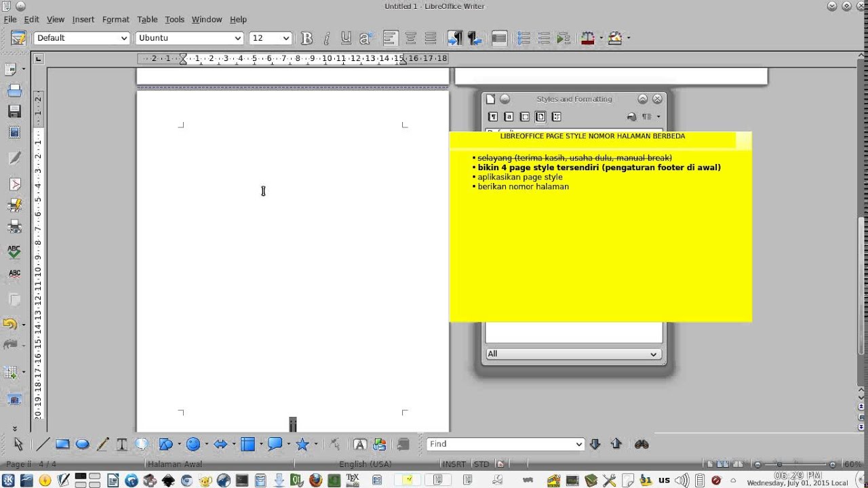Show List Styles in Styles panel
Screen dimensions: 868x488
(556, 117)
